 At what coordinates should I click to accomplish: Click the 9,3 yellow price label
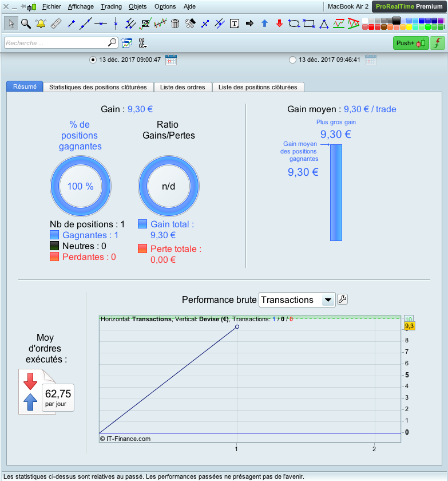pyautogui.click(x=409, y=326)
